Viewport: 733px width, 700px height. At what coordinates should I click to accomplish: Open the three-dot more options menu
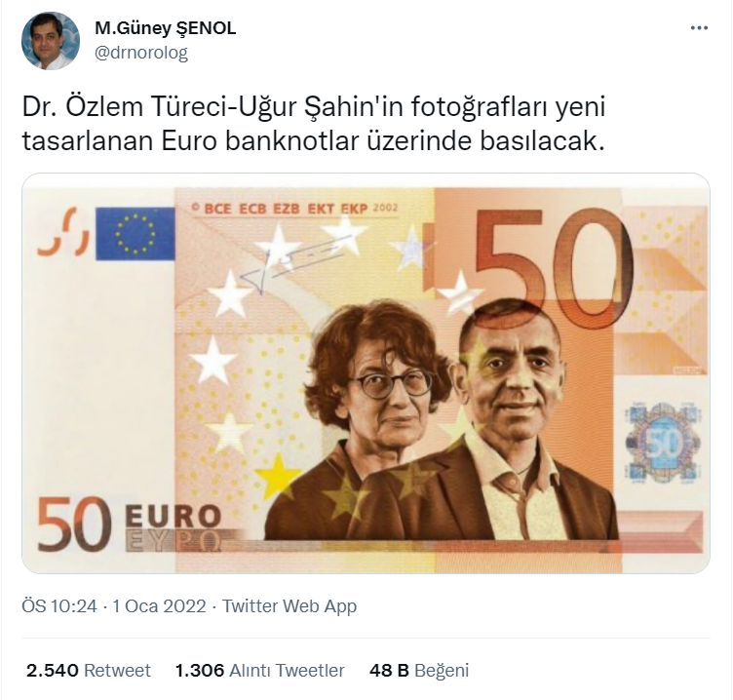(699, 28)
